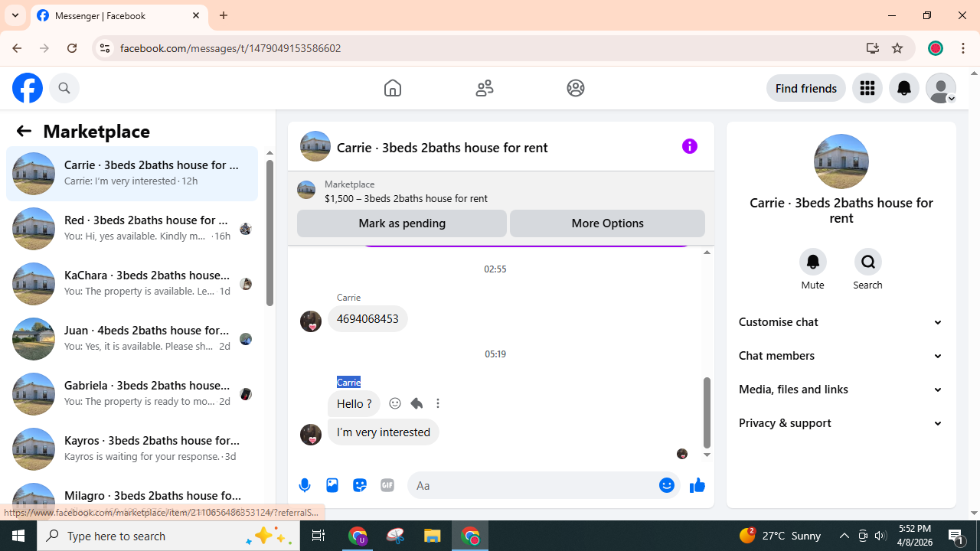Open the tab search dropdown arrow
The image size is (980, 551).
tap(15, 15)
